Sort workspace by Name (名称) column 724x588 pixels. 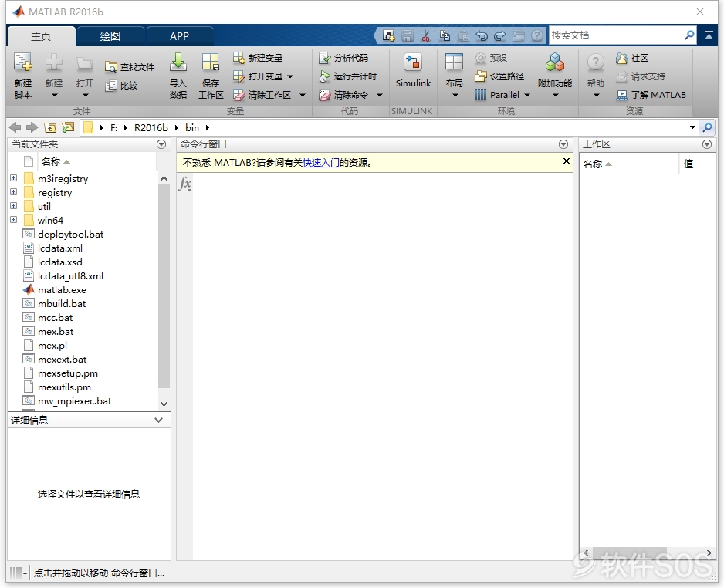(x=629, y=164)
